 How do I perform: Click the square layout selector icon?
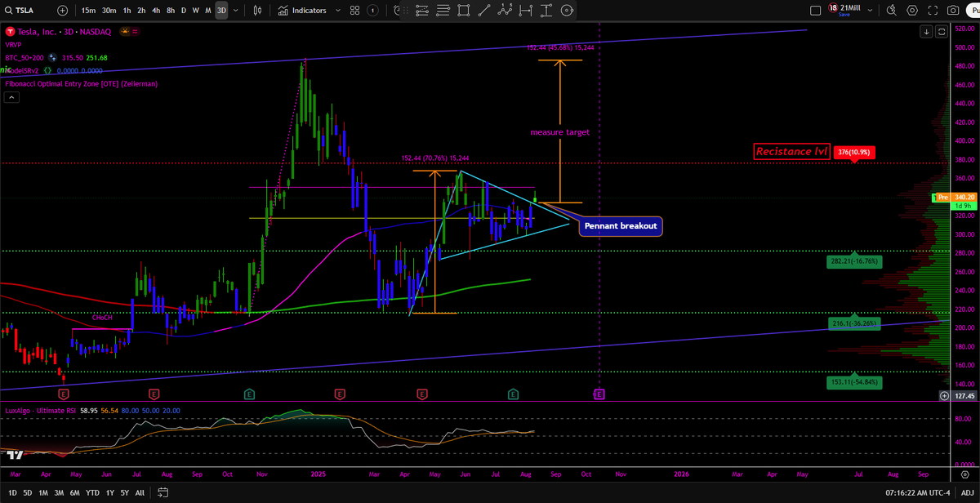[815, 11]
